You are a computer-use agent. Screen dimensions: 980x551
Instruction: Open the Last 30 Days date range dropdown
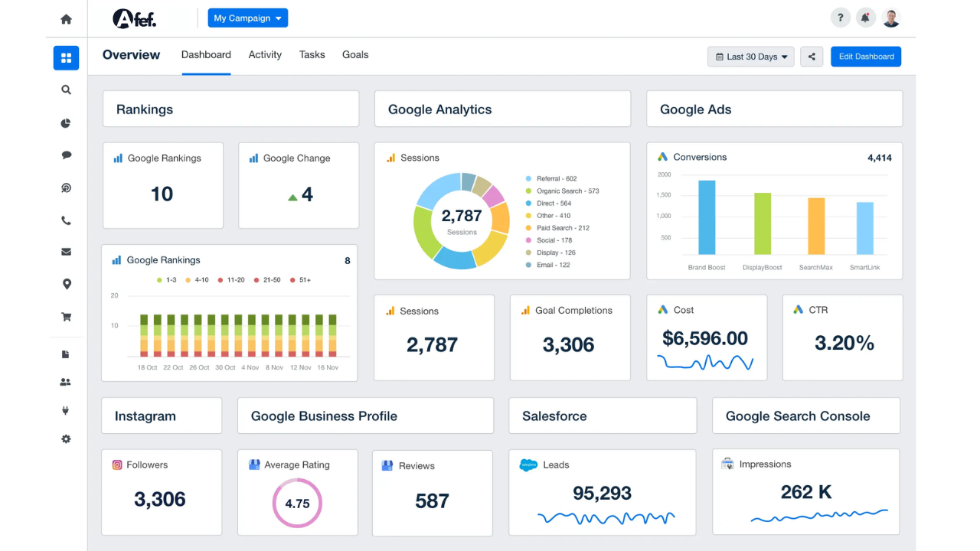[750, 56]
